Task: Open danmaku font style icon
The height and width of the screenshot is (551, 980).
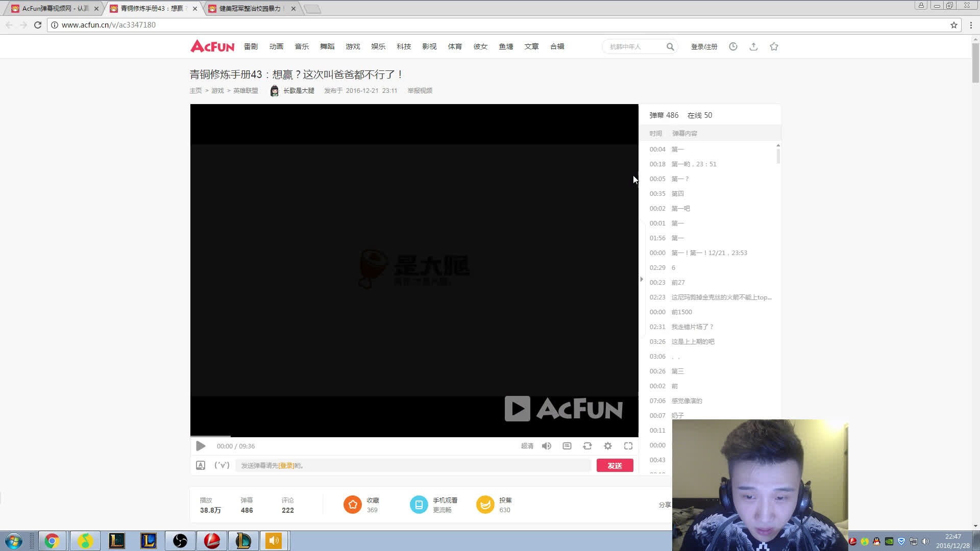Action: pos(201,465)
